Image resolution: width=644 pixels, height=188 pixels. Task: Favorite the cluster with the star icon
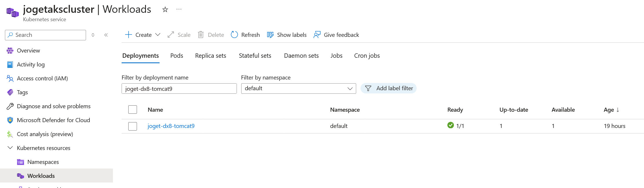[x=165, y=10]
